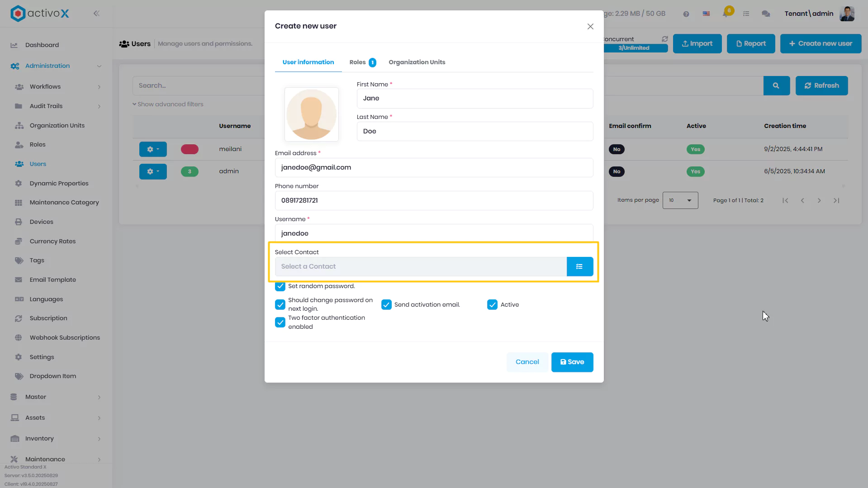
Task: Click Save button
Action: tap(572, 362)
